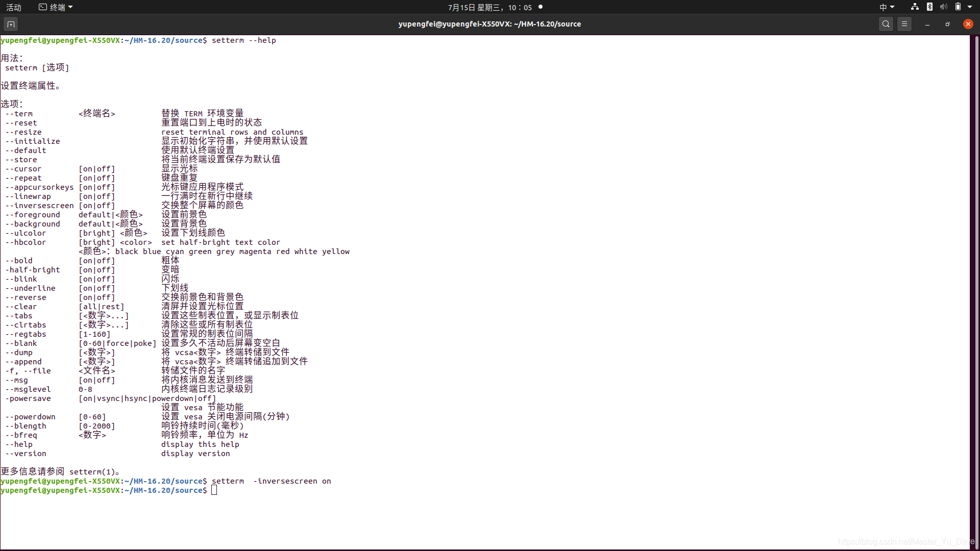The image size is (980, 551).
Task: Open the terminal search tool
Action: pyautogui.click(x=886, y=24)
